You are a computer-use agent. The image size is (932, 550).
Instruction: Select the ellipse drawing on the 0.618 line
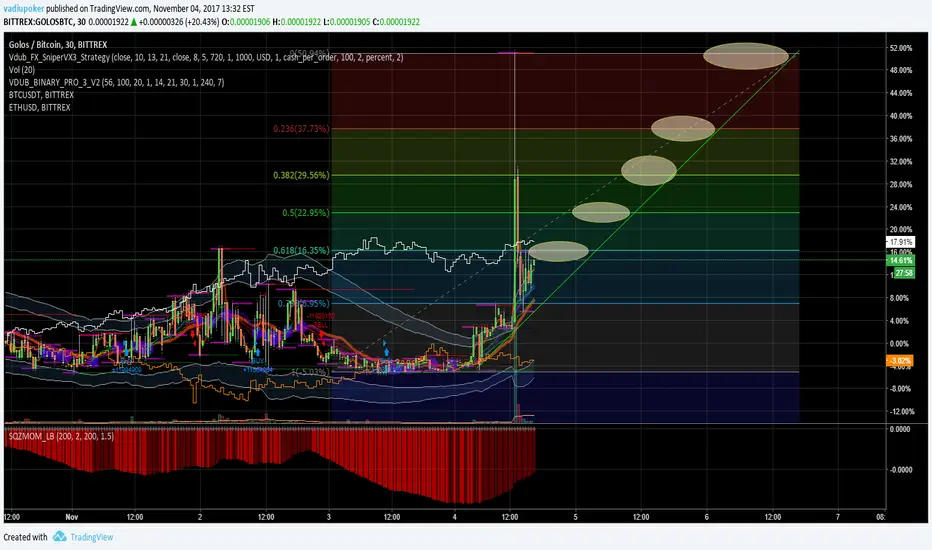(x=558, y=251)
